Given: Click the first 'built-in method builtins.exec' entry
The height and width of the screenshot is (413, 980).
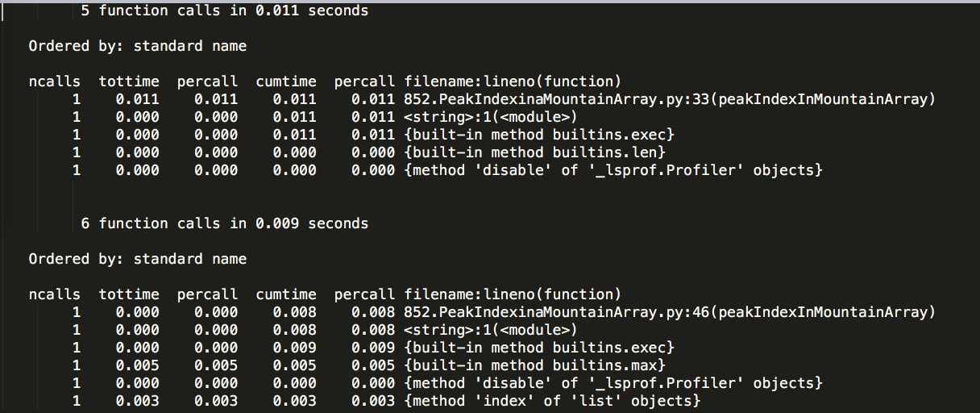Looking at the screenshot, I should coord(538,135).
